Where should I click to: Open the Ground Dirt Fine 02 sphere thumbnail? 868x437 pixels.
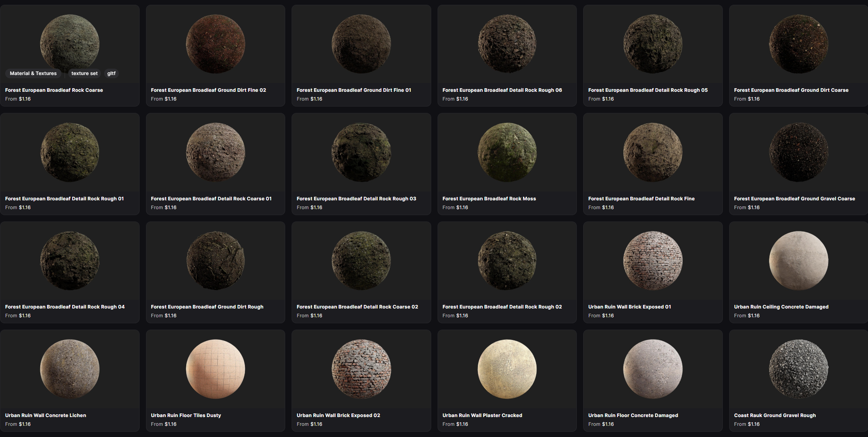(215, 44)
